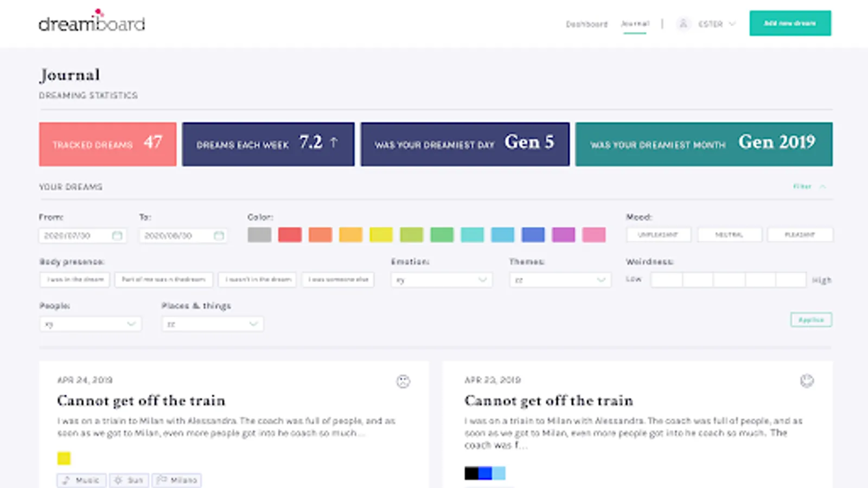Click the 'APR 24, 2019' date text

tap(85, 380)
